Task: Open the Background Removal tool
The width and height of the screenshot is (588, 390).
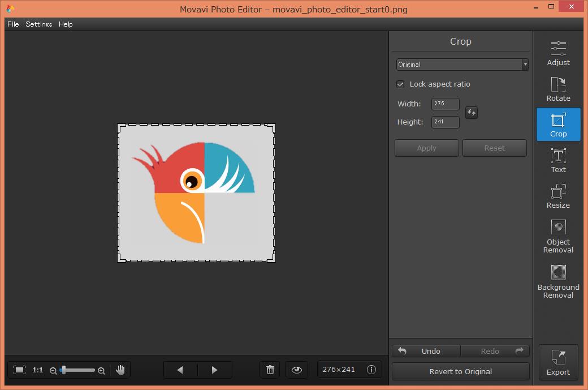Action: pyautogui.click(x=558, y=281)
